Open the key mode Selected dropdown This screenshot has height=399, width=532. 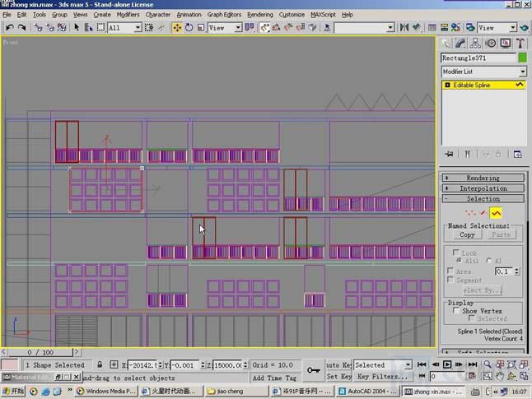pyautogui.click(x=383, y=364)
